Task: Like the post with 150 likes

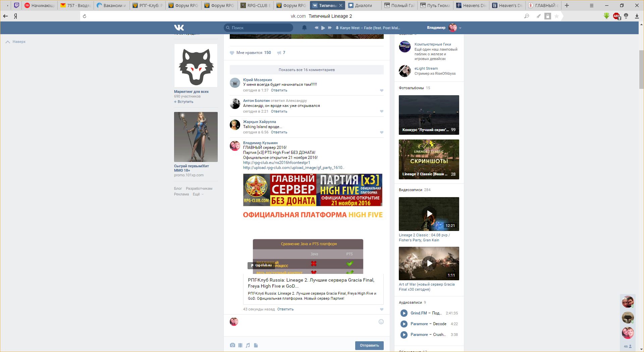Action: pos(250,53)
